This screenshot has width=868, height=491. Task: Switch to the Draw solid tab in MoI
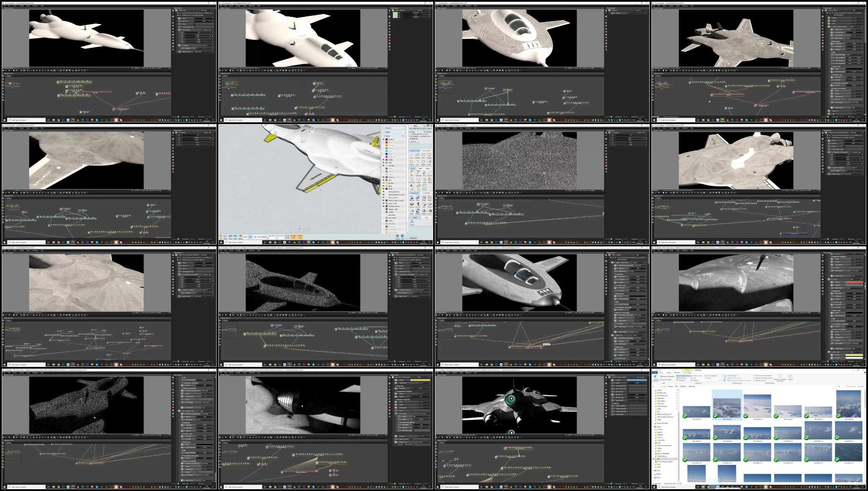(426, 151)
